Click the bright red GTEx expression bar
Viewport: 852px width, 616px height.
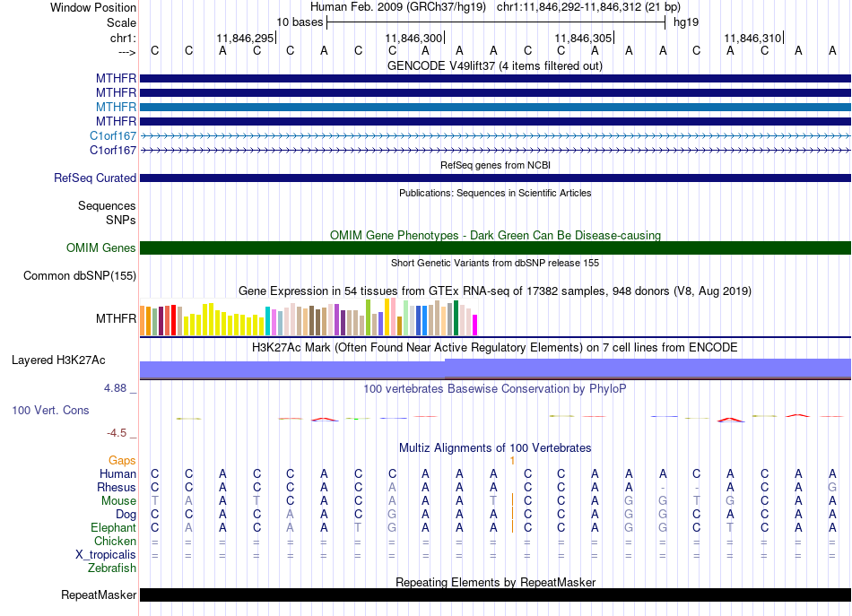click(x=173, y=320)
